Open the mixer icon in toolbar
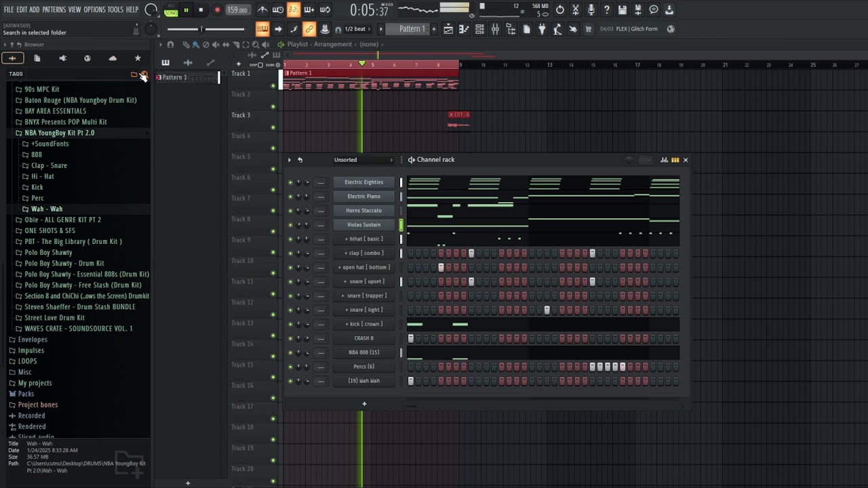 (x=495, y=29)
